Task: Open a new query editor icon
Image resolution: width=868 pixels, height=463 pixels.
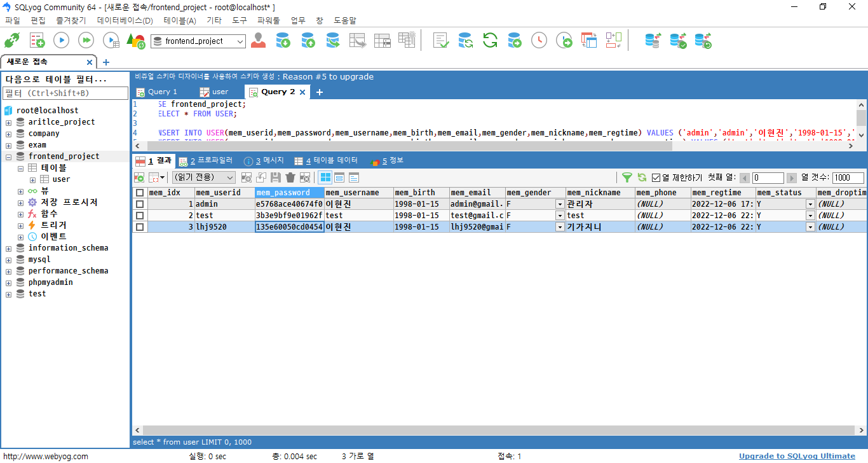Action: point(37,41)
